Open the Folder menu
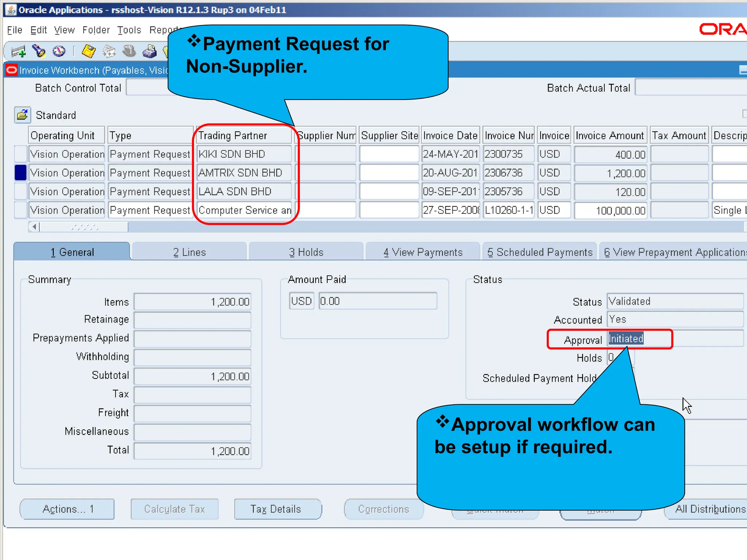 (x=96, y=30)
